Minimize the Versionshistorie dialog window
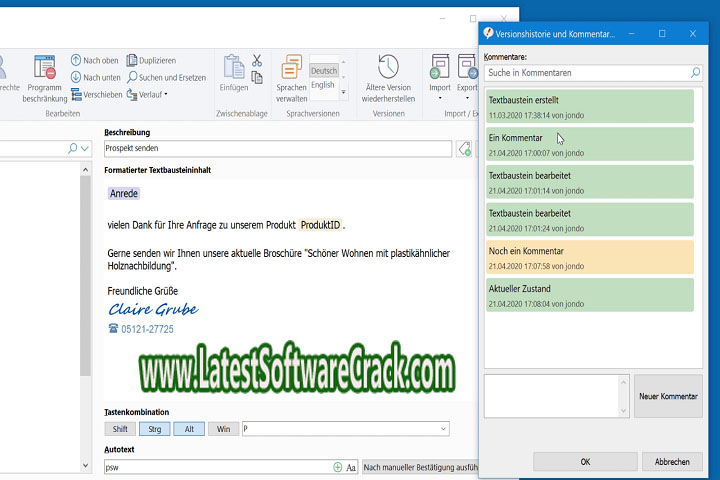The width and height of the screenshot is (720, 480). [x=632, y=34]
